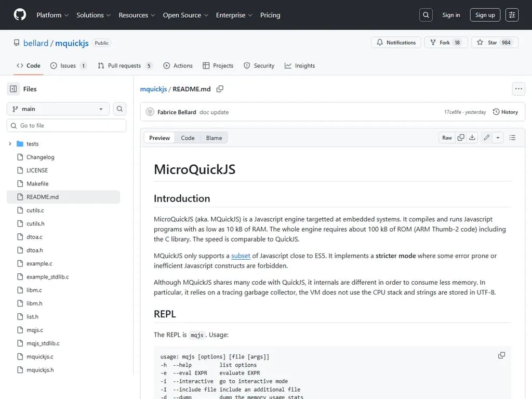Switch to the Blame tab

214,138
